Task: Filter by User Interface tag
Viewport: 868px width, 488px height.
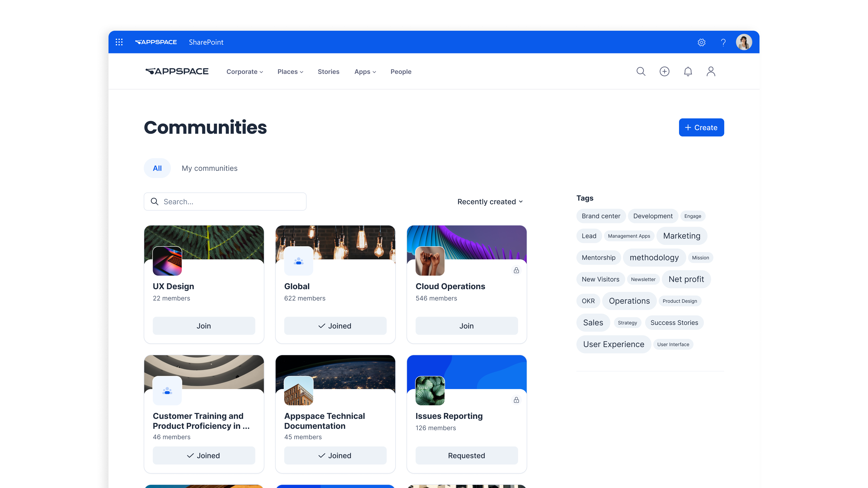Action: (673, 344)
